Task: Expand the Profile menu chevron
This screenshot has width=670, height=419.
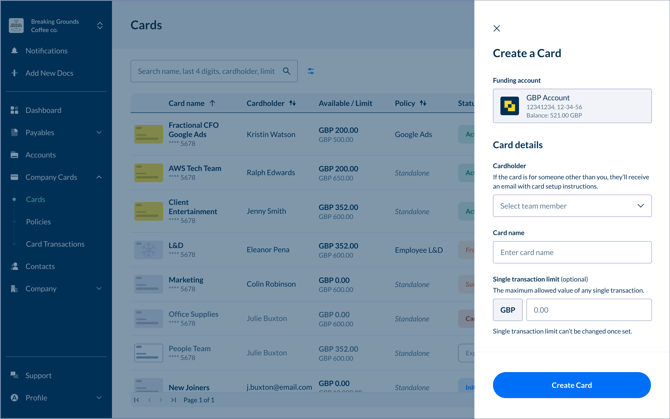Action: [99, 398]
